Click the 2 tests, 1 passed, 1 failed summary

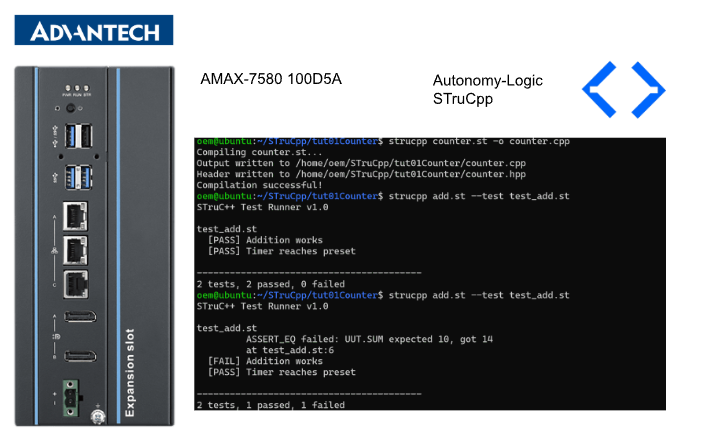tap(271, 405)
